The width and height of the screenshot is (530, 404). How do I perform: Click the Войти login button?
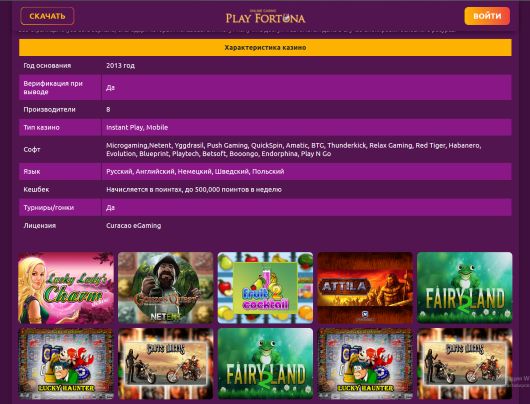pos(487,16)
